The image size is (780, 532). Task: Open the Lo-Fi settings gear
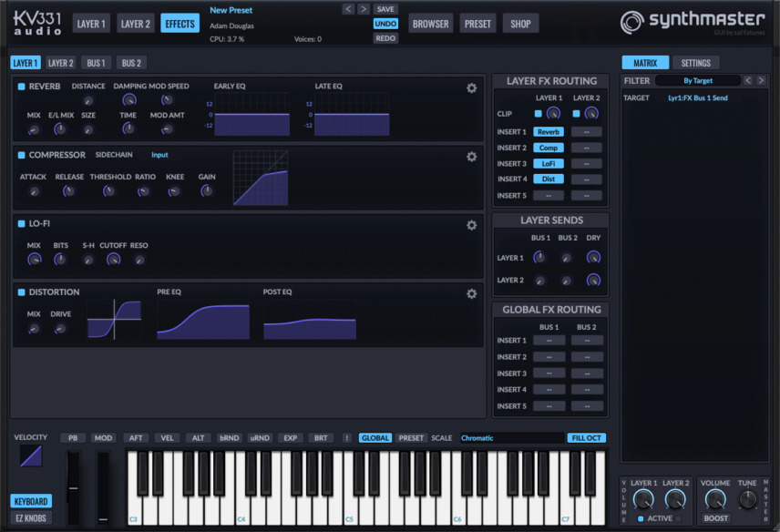pos(472,225)
